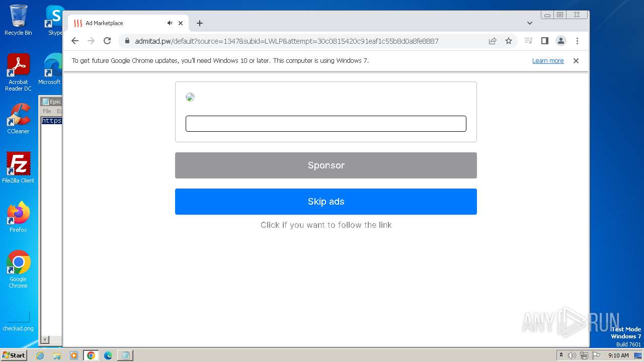The width and height of the screenshot is (644, 362).
Task: Toggle the Chrome side panel
Action: tap(544, 41)
